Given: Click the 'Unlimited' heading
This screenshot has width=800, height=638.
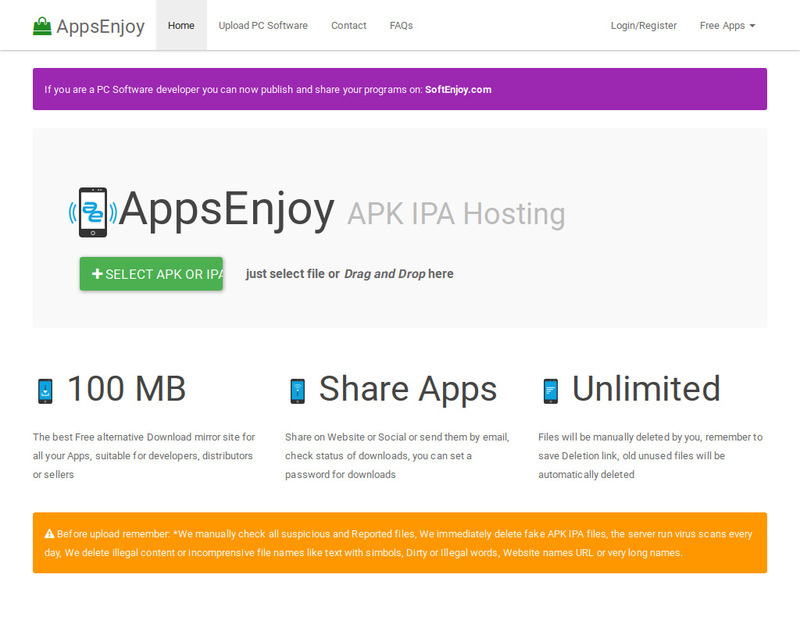Looking at the screenshot, I should tap(646, 389).
